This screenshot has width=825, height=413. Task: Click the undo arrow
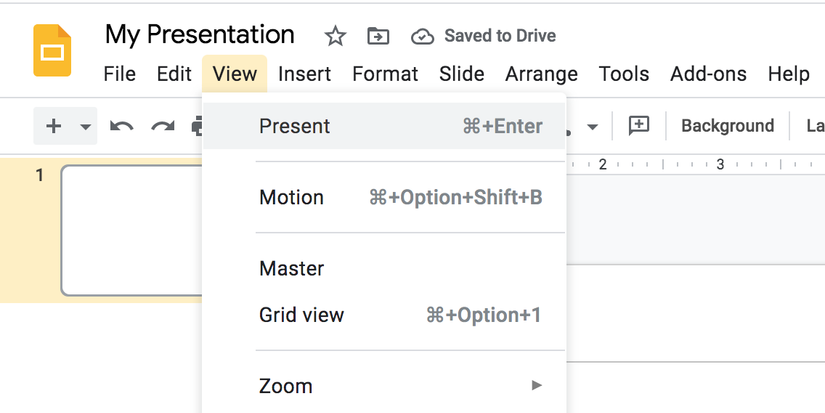click(121, 126)
